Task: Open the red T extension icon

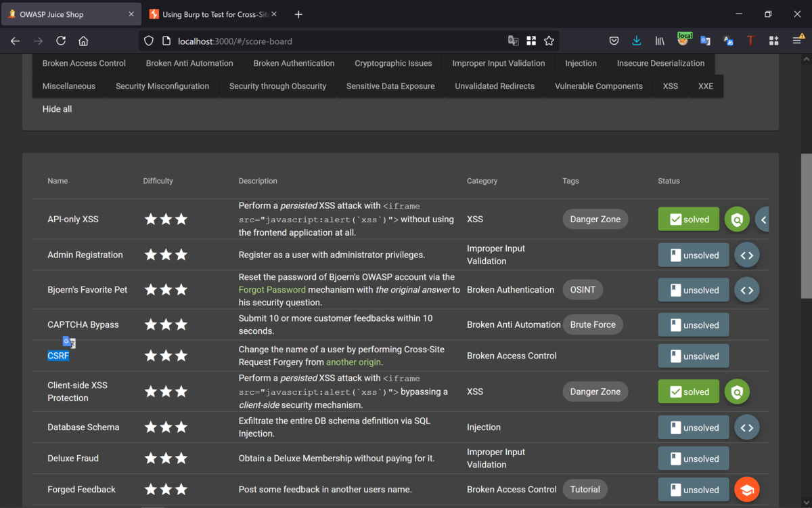Action: pyautogui.click(x=750, y=41)
